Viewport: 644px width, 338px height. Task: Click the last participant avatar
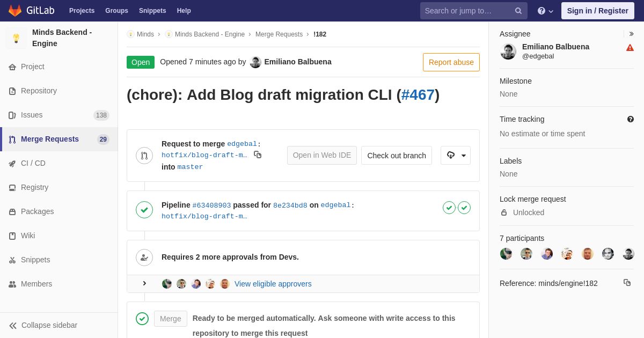tap(628, 254)
